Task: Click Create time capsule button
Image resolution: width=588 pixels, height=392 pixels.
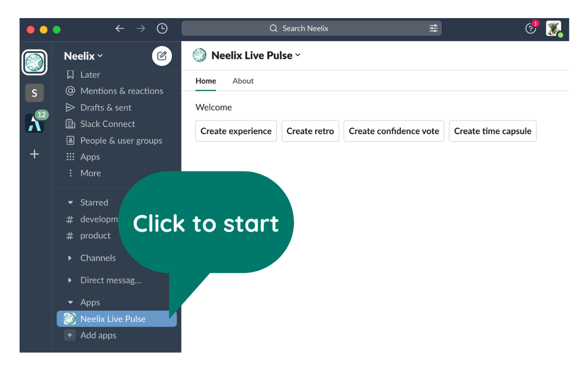Action: pos(493,131)
